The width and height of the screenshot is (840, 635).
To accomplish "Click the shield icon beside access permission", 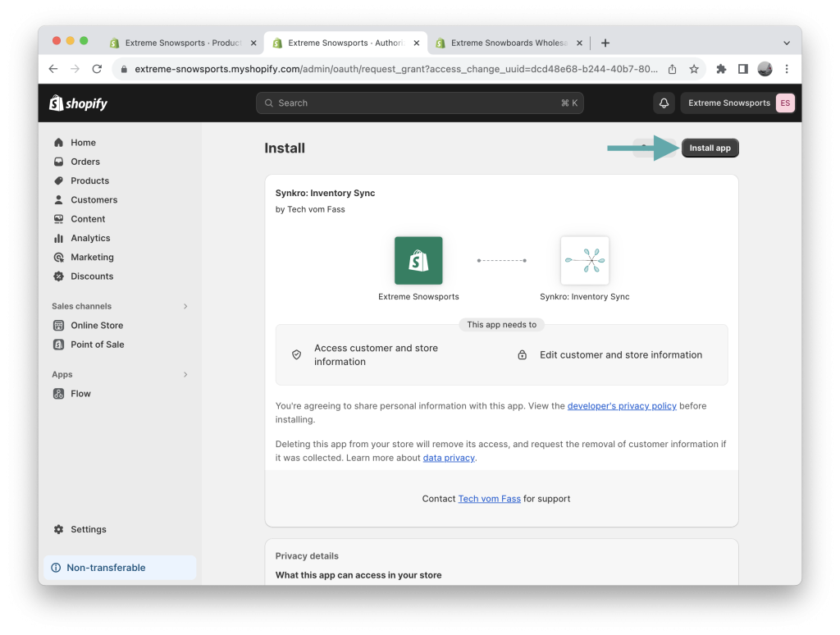I will [296, 354].
